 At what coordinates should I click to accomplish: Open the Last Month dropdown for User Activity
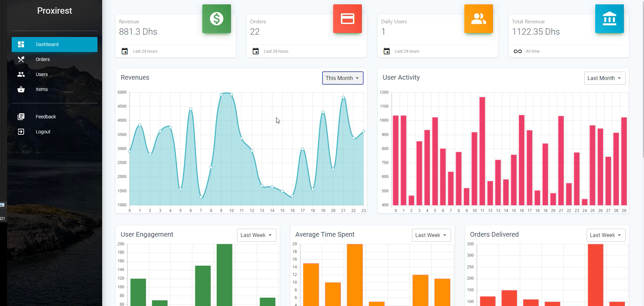605,78
